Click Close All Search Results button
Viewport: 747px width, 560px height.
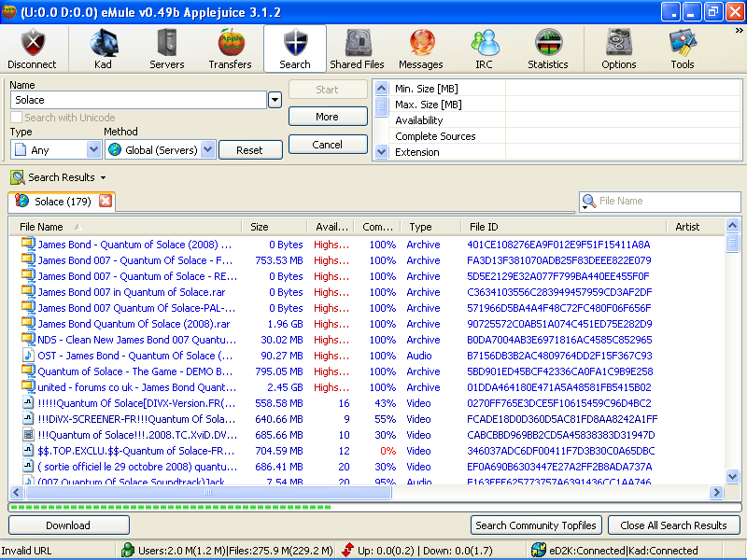click(673, 525)
